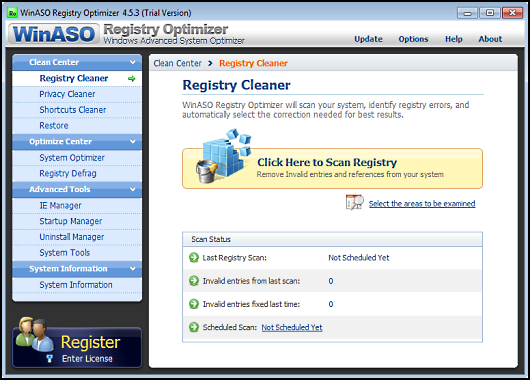Image resolution: width=530 pixels, height=380 pixels.
Task: Click the green arrow icon for Last Registry Scan
Action: [194, 258]
